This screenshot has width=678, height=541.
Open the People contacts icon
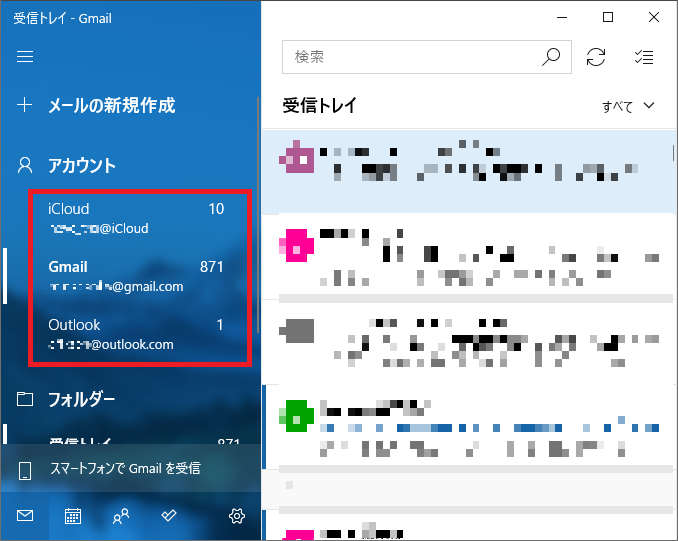coord(121,515)
